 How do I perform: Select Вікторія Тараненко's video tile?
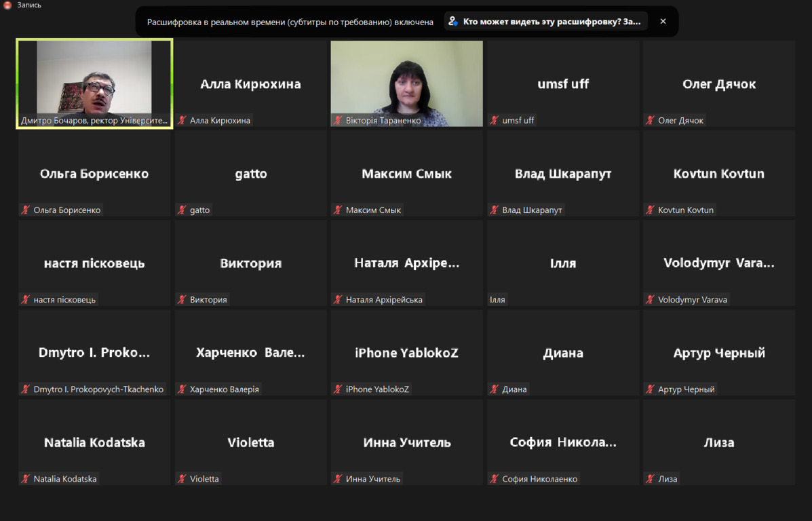(406, 83)
